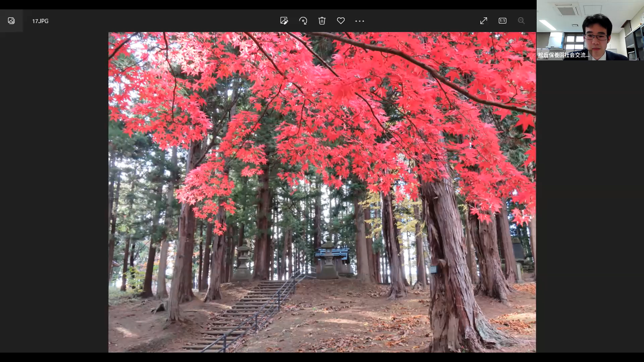644x362 pixels.
Task: Enter full screen with the diagonal arrows icon
Action: [483, 21]
